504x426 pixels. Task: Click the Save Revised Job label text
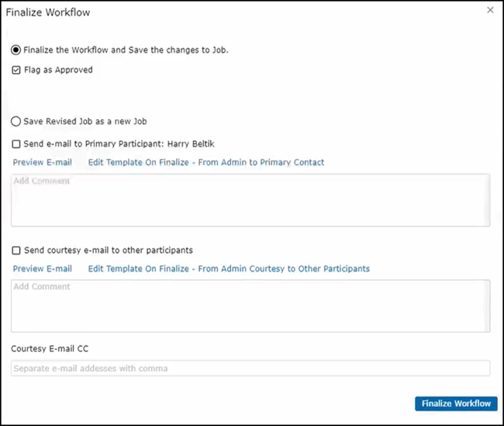(85, 121)
